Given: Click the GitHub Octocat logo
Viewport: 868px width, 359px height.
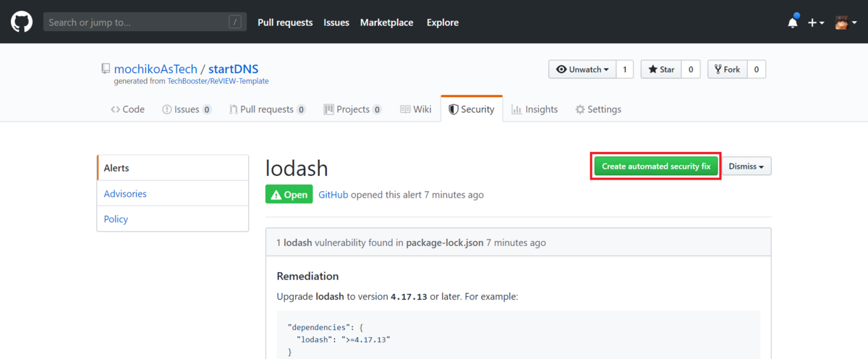Looking at the screenshot, I should coord(22,22).
